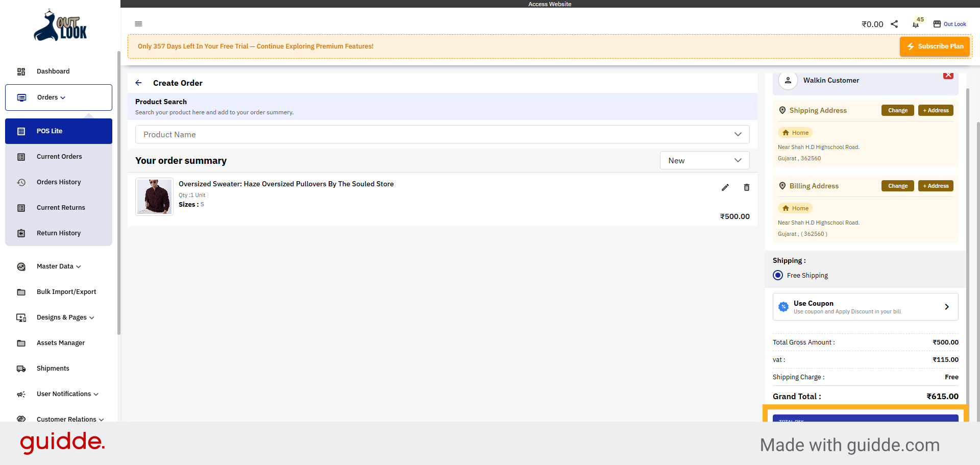Image resolution: width=980 pixels, height=465 pixels.
Task: Click the Dashboard grid icon
Action: (x=21, y=71)
